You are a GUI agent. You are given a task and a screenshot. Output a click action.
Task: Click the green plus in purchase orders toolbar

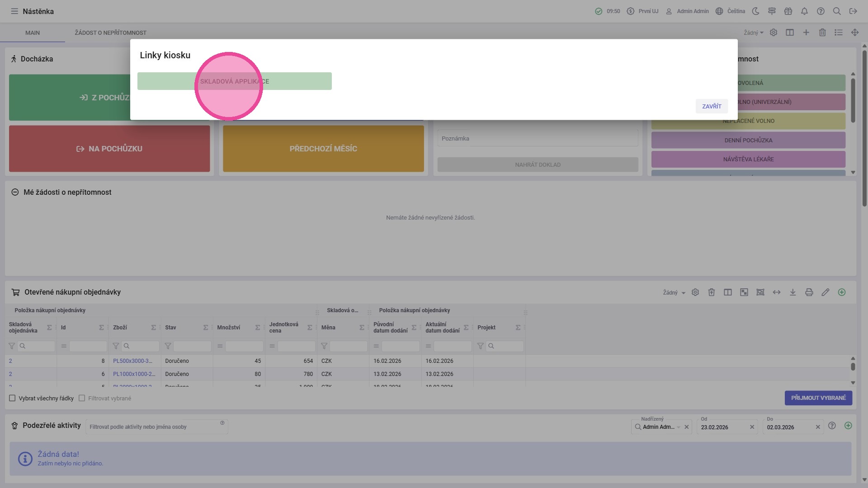click(x=841, y=292)
